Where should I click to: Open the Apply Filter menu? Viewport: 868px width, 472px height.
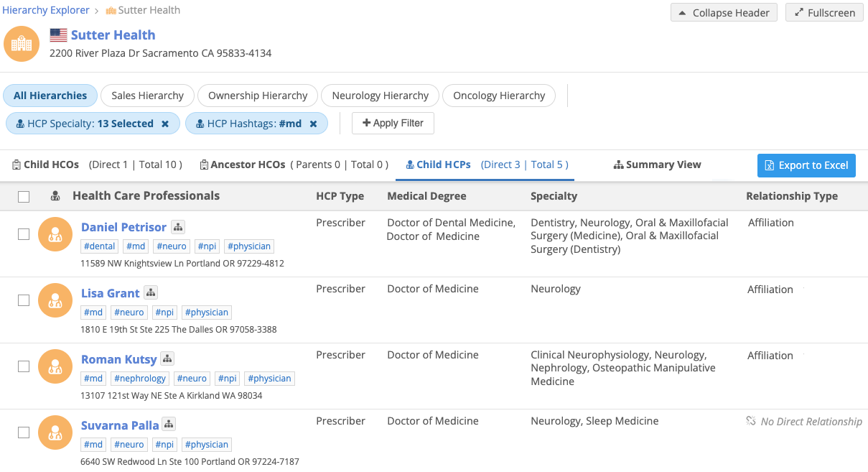click(393, 123)
